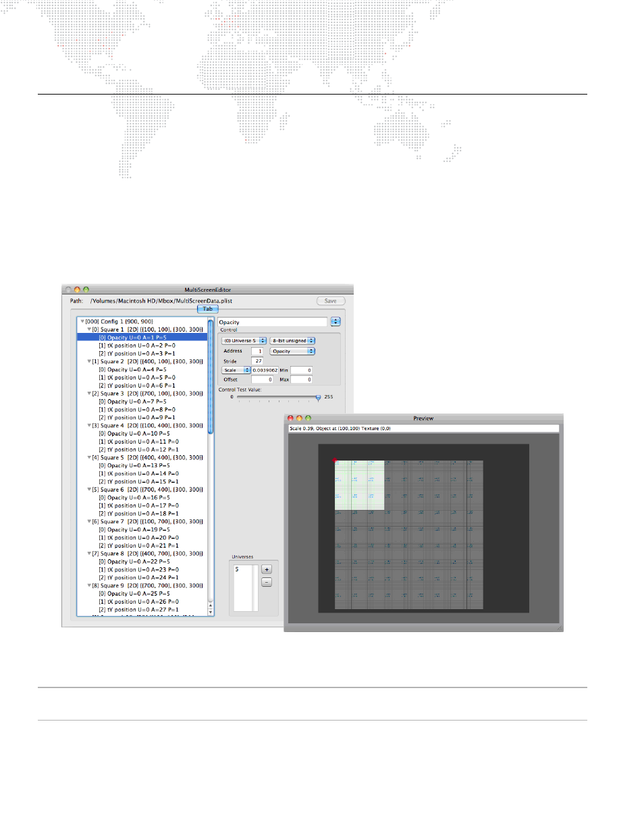Select row tX position U=0 A=17 P=0
Image resolution: width=644 pixels, height=834 pixels.
click(x=142, y=506)
